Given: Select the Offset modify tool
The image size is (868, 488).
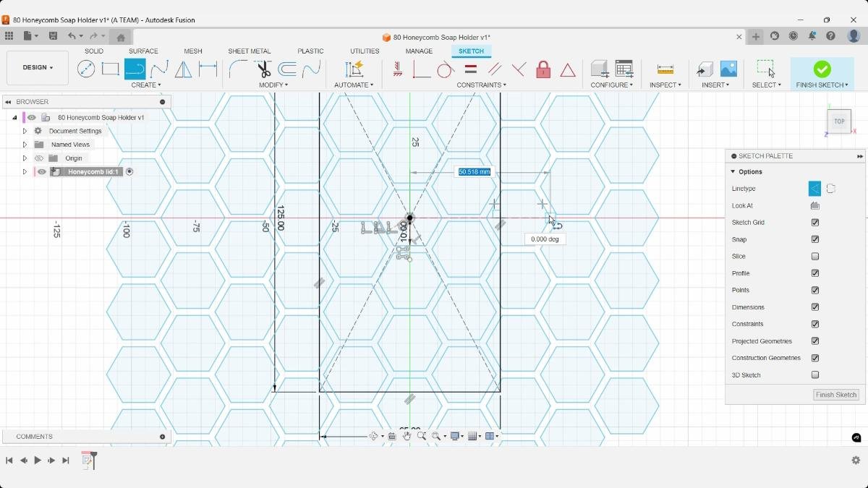Looking at the screenshot, I should point(287,69).
